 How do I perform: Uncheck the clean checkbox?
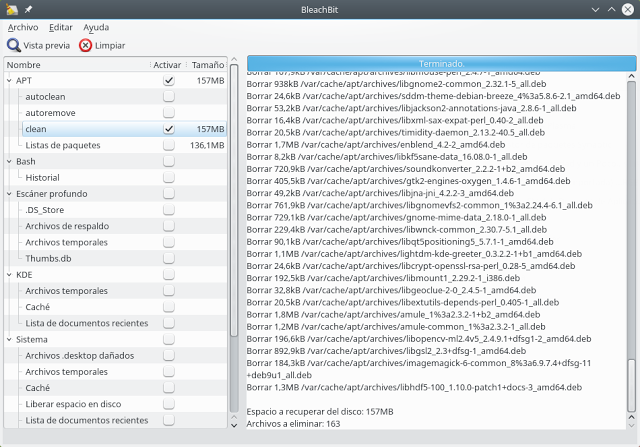click(x=169, y=129)
